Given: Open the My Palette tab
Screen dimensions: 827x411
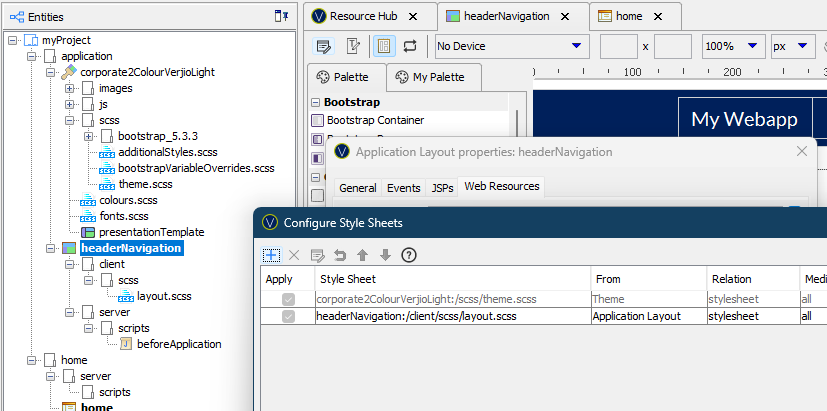Looking at the screenshot, I should pos(431,77).
